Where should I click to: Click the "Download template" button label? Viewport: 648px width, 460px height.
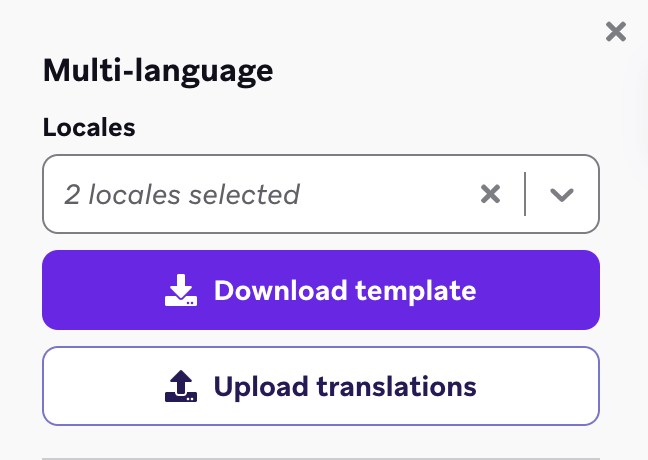click(345, 291)
